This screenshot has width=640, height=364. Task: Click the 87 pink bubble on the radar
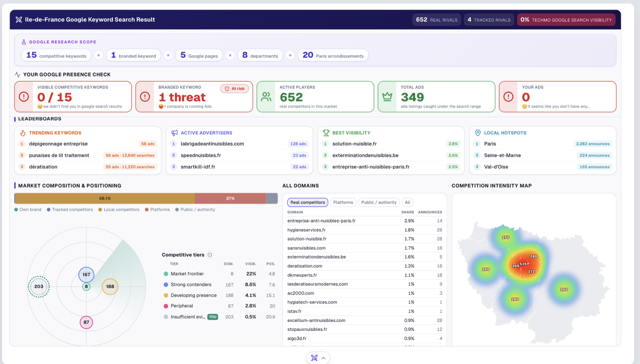(x=86, y=322)
